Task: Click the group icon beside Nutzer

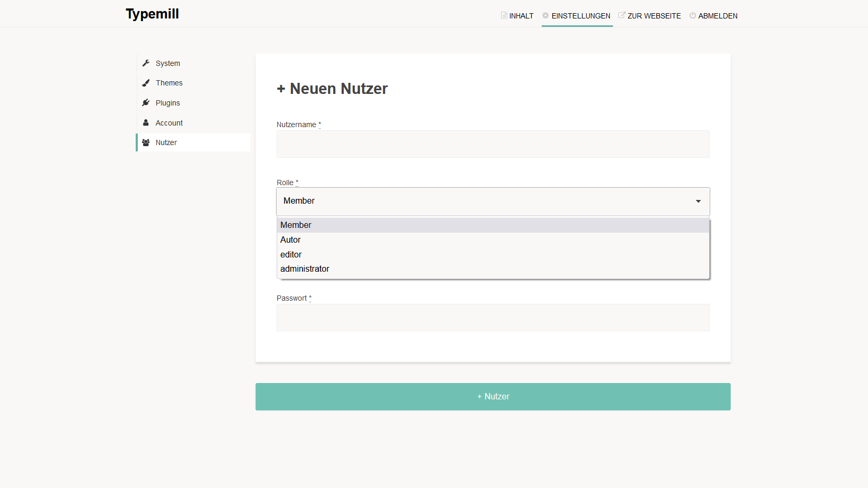Action: (146, 142)
